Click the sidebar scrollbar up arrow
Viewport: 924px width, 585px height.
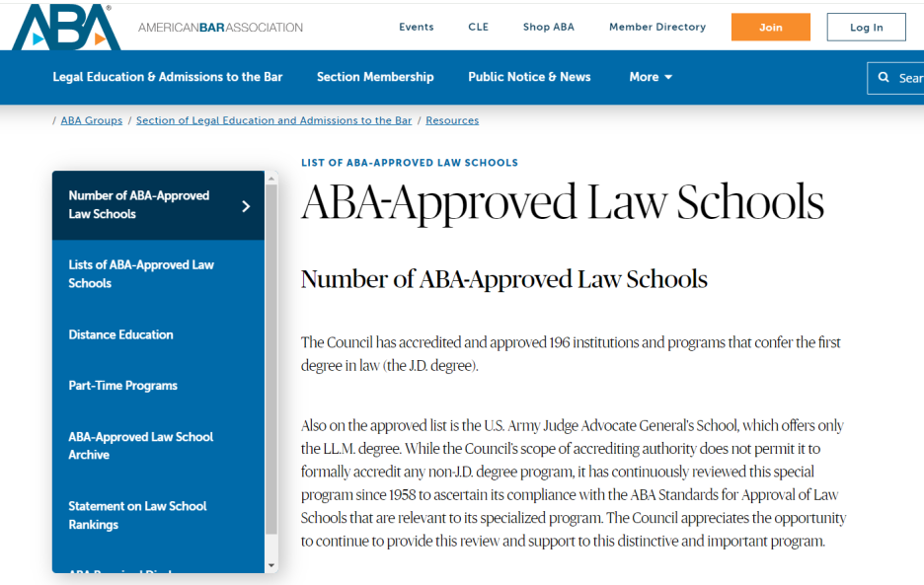point(271,178)
